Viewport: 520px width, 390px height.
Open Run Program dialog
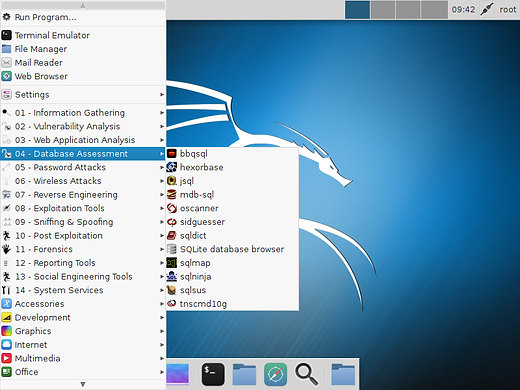[x=83, y=17]
